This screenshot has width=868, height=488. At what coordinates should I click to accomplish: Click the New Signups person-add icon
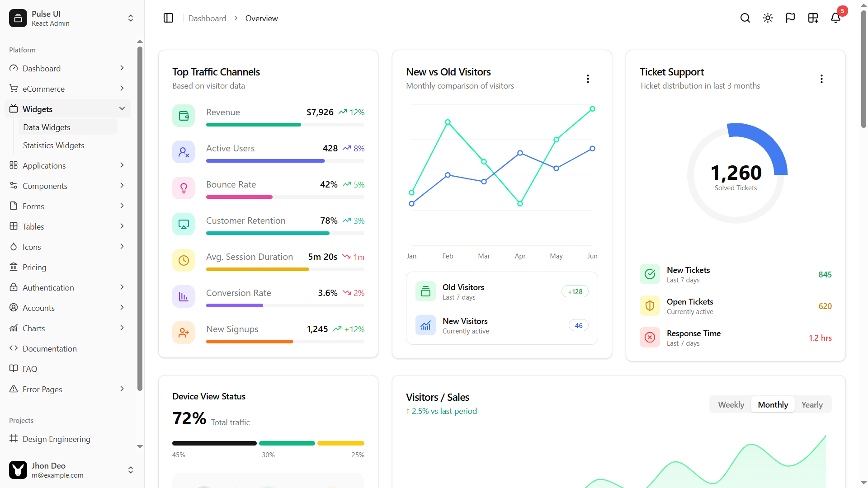tap(183, 332)
